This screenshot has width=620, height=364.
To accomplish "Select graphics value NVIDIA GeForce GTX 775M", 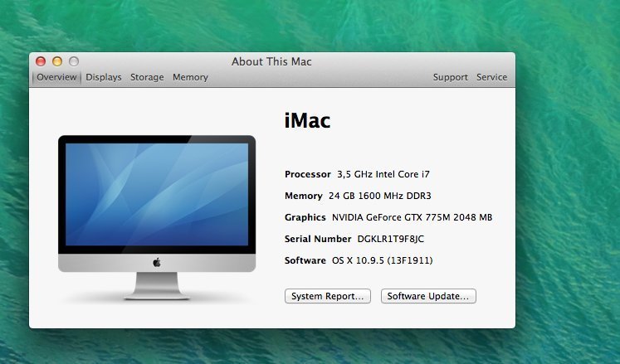I will click(412, 217).
